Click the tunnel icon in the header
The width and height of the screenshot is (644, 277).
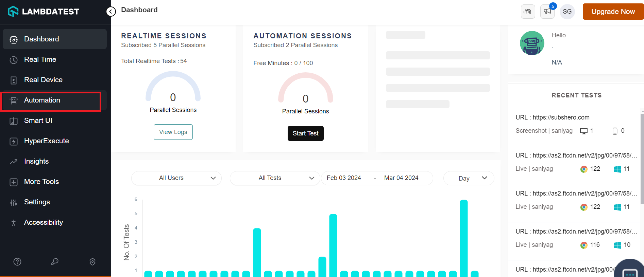point(528,12)
